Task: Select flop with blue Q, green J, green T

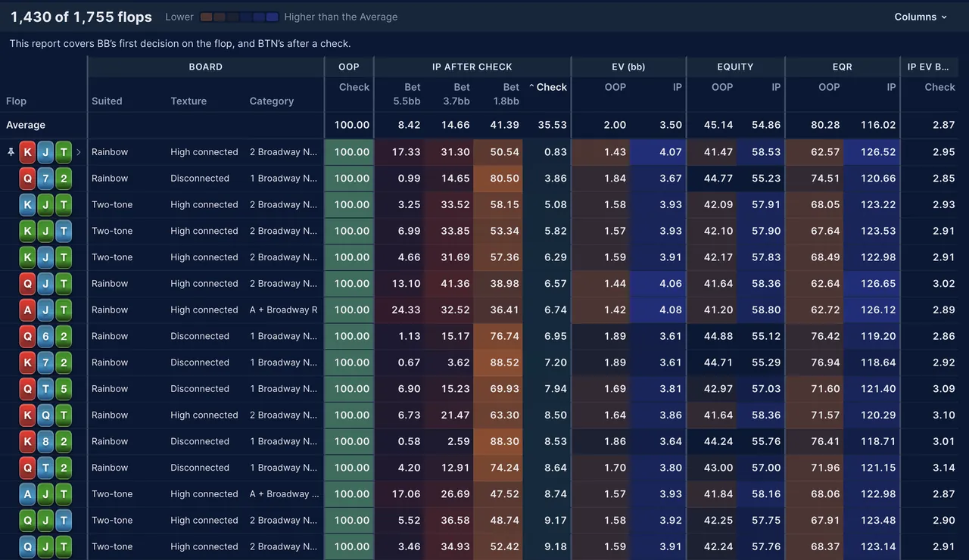Action: pos(45,546)
